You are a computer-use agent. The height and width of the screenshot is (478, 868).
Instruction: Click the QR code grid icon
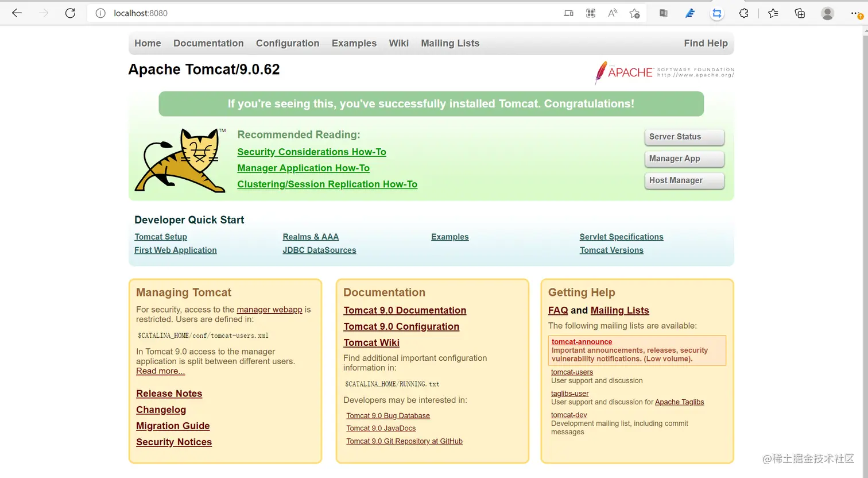[590, 13]
